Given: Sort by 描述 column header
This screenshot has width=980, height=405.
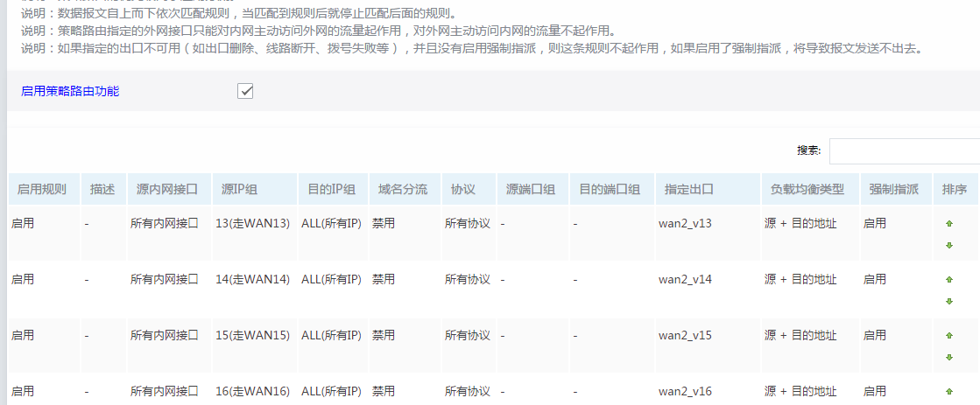Looking at the screenshot, I should click(x=103, y=190).
